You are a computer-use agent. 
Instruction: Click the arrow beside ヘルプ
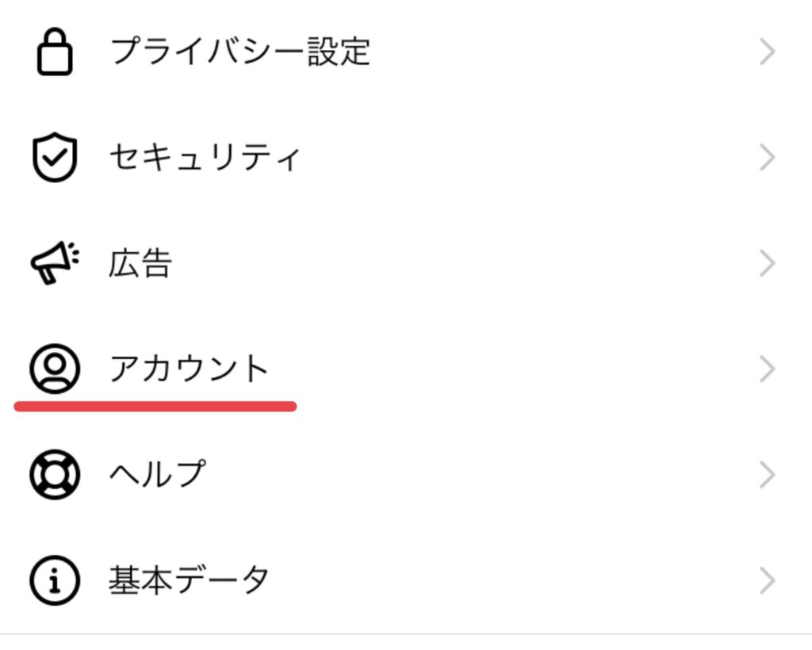click(x=766, y=476)
